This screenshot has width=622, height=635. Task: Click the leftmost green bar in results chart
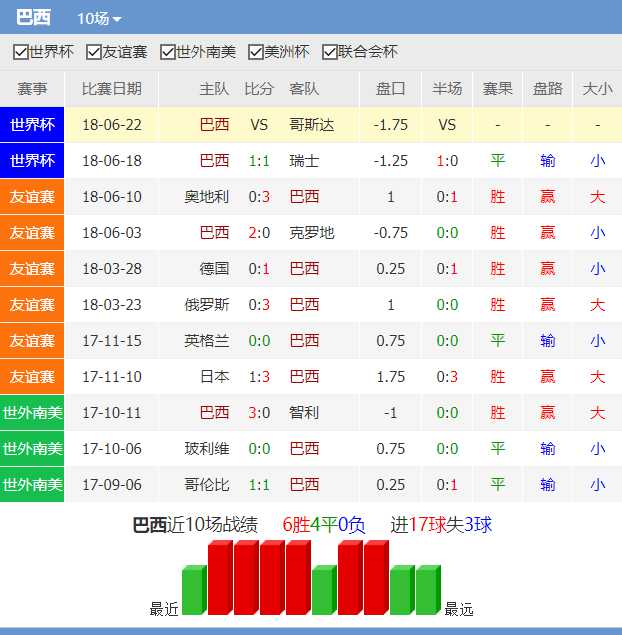[193, 591]
